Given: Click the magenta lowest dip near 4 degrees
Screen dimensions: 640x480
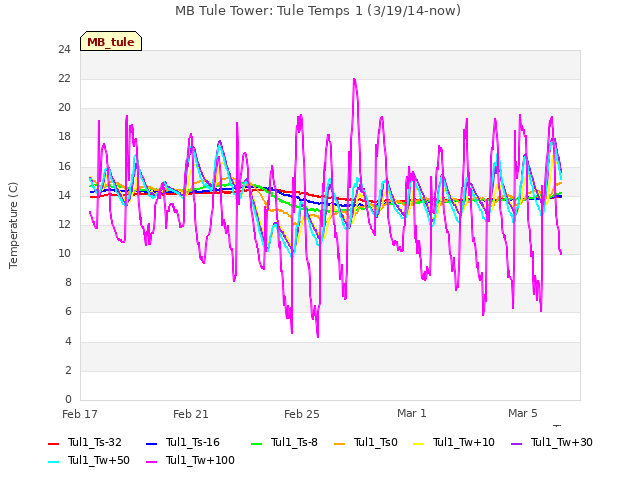Looking at the screenshot, I should tap(318, 336).
